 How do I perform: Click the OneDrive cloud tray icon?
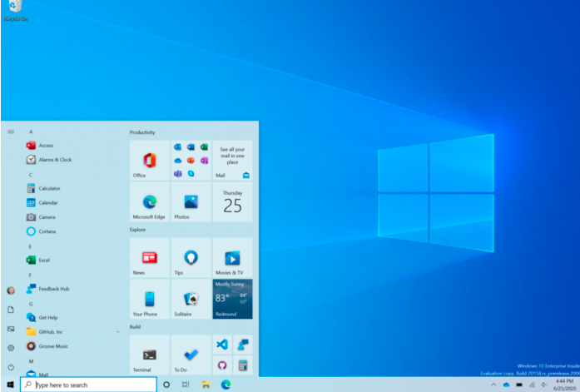click(506, 385)
